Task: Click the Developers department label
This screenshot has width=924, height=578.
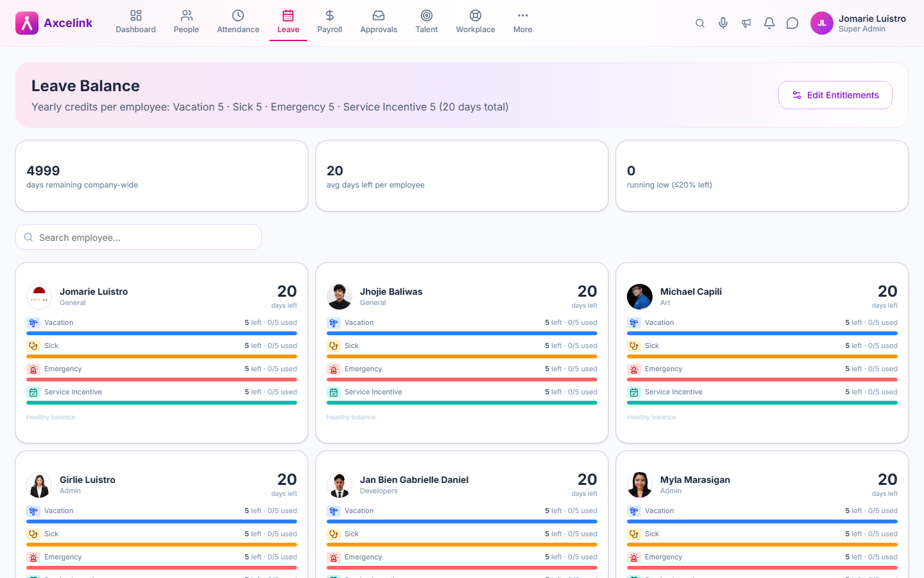Action: 379,491
